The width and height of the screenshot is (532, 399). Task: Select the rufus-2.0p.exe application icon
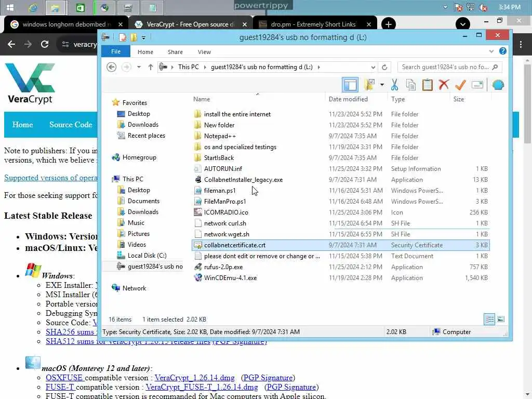[x=197, y=267]
